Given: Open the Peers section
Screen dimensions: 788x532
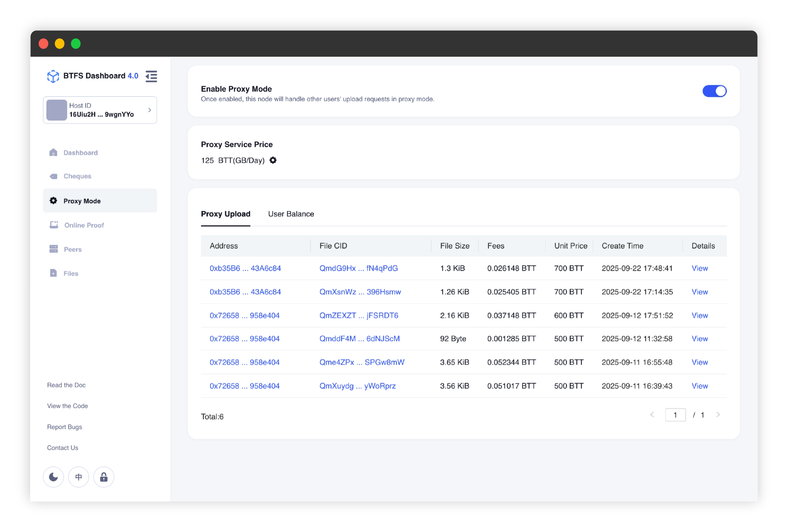Looking at the screenshot, I should [x=72, y=249].
